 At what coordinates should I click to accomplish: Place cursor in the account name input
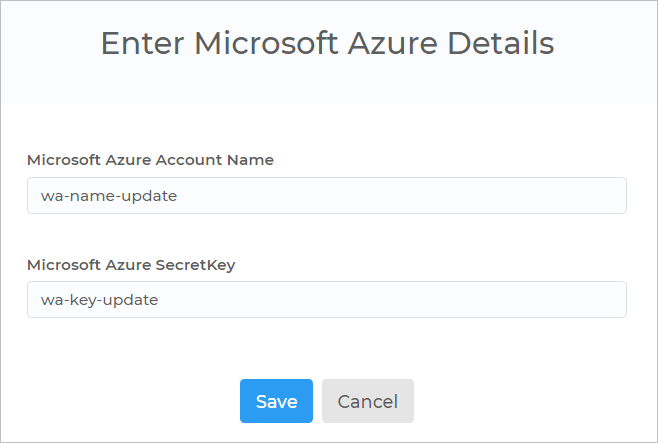tap(327, 195)
